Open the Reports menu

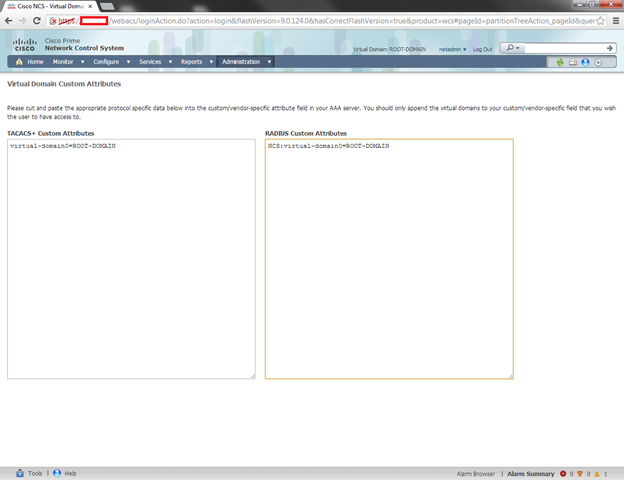click(x=191, y=62)
